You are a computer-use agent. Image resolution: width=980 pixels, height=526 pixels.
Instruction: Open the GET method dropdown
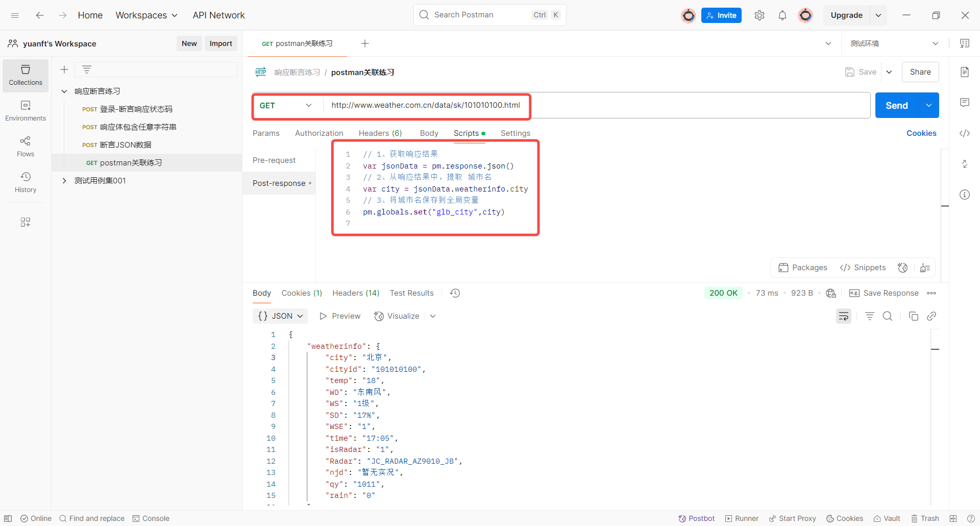pos(286,105)
